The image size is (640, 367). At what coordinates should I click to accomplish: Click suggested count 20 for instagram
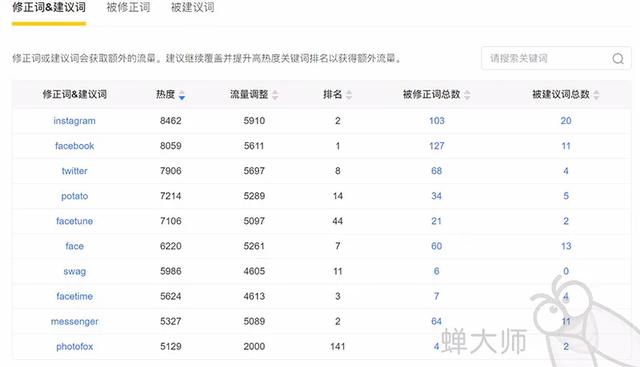point(566,121)
